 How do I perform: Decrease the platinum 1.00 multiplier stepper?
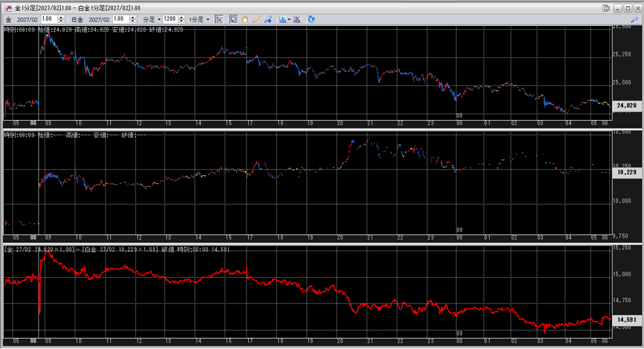133,22
